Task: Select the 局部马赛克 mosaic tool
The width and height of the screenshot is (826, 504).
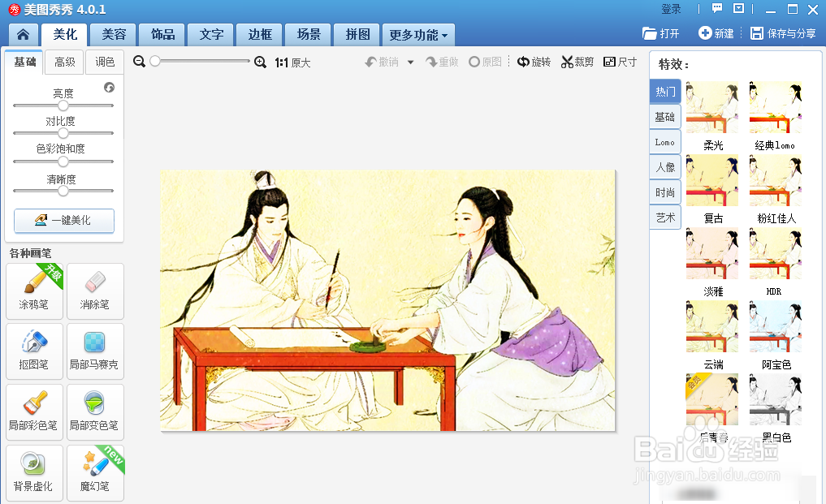Action: pyautogui.click(x=95, y=351)
